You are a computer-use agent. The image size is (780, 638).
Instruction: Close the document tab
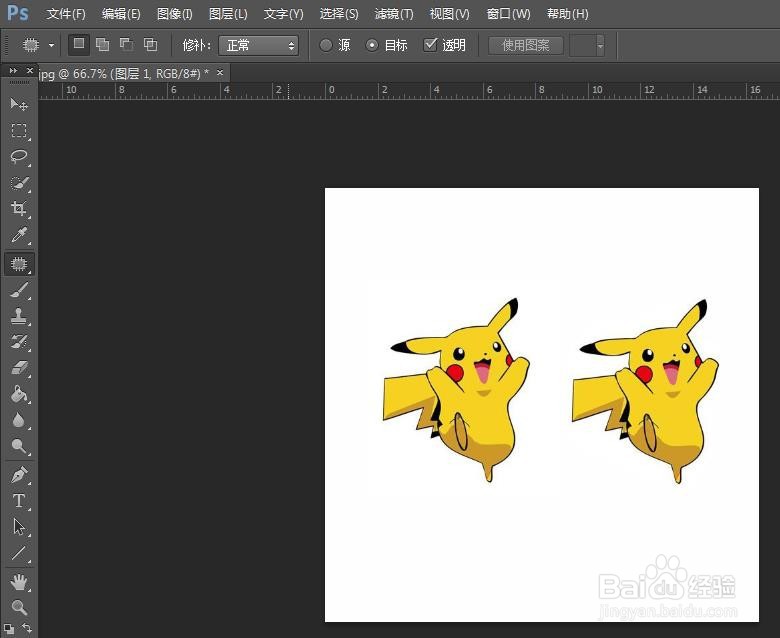click(220, 73)
